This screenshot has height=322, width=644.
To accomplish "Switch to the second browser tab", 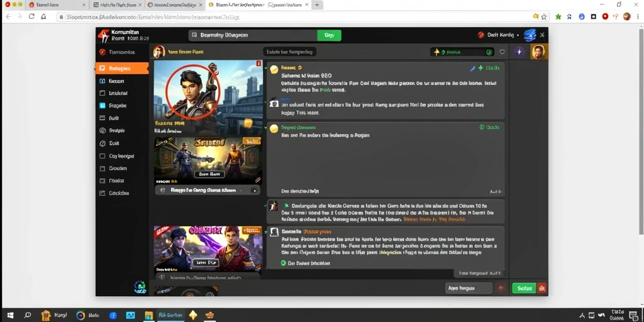I will coord(116,5).
